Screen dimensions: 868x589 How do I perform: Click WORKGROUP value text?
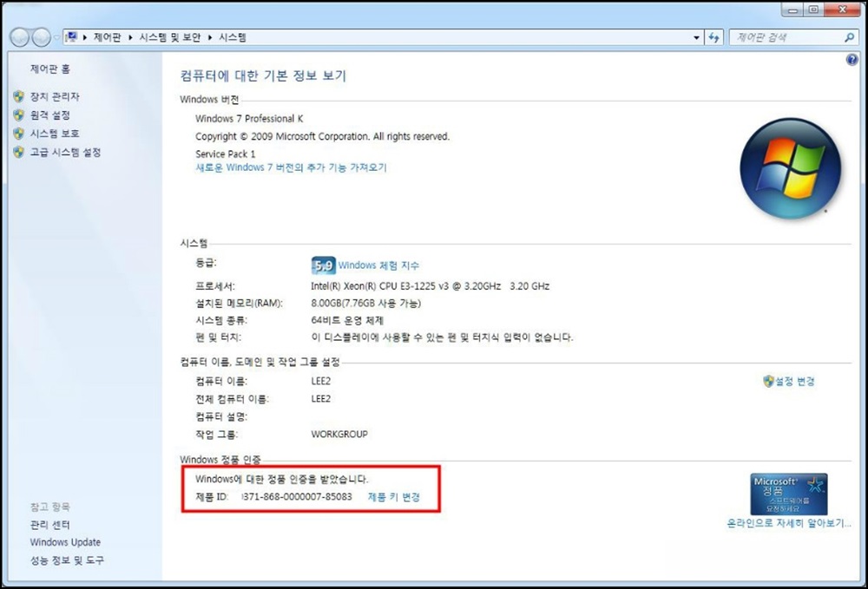point(339,434)
